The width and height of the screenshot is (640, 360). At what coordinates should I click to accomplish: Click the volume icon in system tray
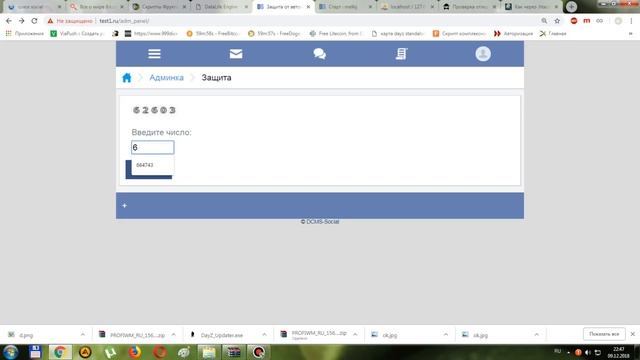pos(588,352)
